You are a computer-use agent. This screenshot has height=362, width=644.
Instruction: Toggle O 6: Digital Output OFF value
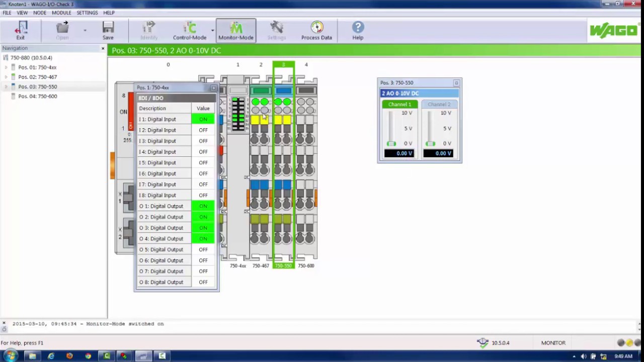pos(203,260)
